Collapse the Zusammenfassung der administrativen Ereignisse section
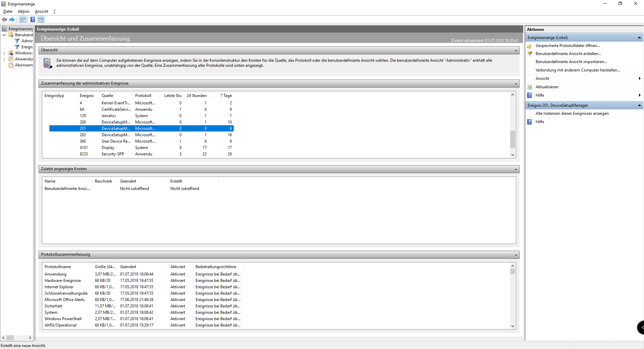Image resolution: width=644 pixels, height=349 pixels. (x=516, y=84)
